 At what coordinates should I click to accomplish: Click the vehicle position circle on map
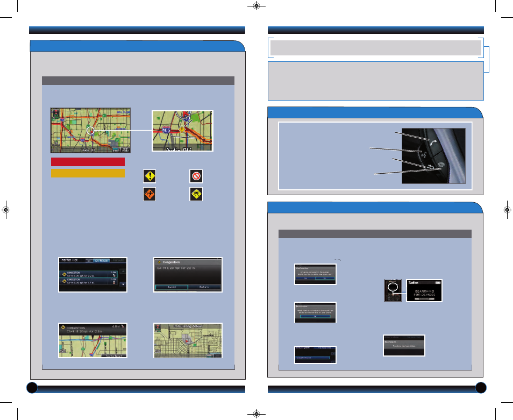pyautogui.click(x=91, y=131)
